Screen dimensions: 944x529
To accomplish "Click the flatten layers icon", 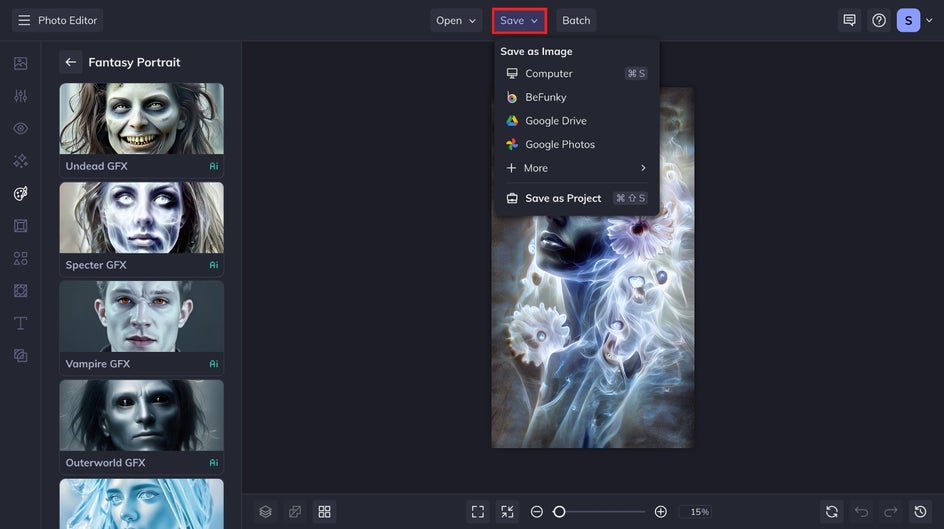I will pyautogui.click(x=295, y=512).
